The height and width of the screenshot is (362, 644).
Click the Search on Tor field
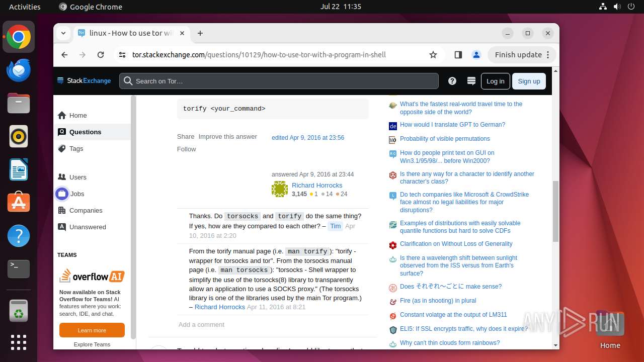(x=279, y=81)
